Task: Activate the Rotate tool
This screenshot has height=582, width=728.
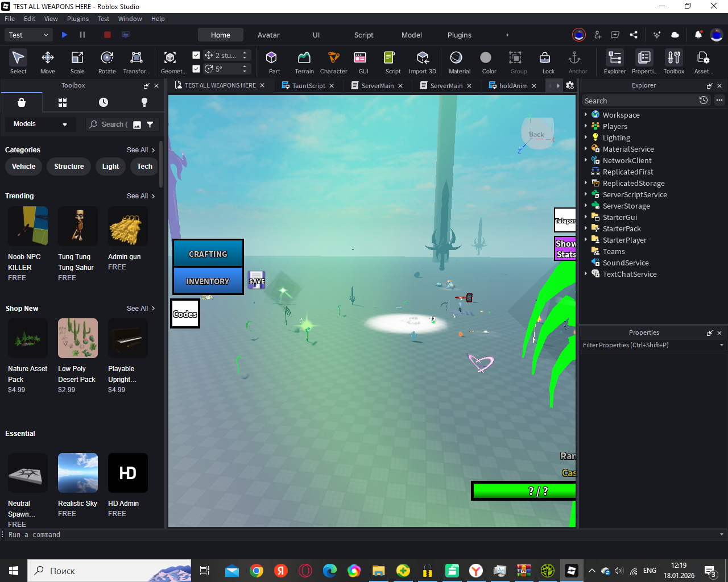Action: [107, 62]
